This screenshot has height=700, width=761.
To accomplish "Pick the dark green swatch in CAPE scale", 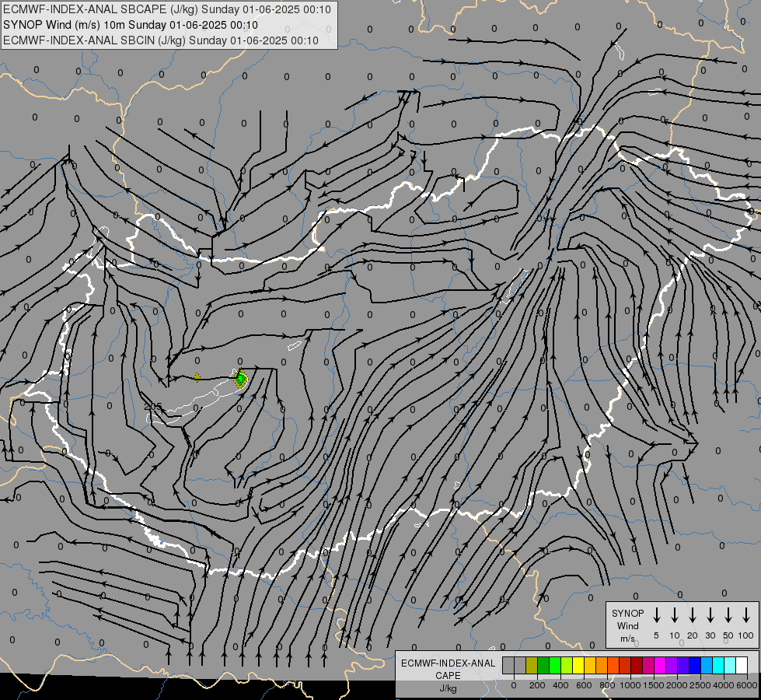I will tap(543, 665).
